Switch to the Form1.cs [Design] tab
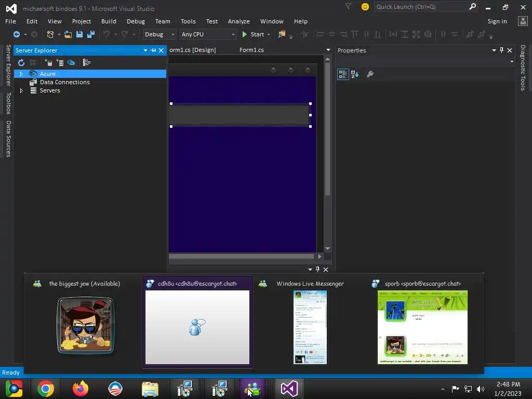Viewport: 532px width, 399px height. 192,50
